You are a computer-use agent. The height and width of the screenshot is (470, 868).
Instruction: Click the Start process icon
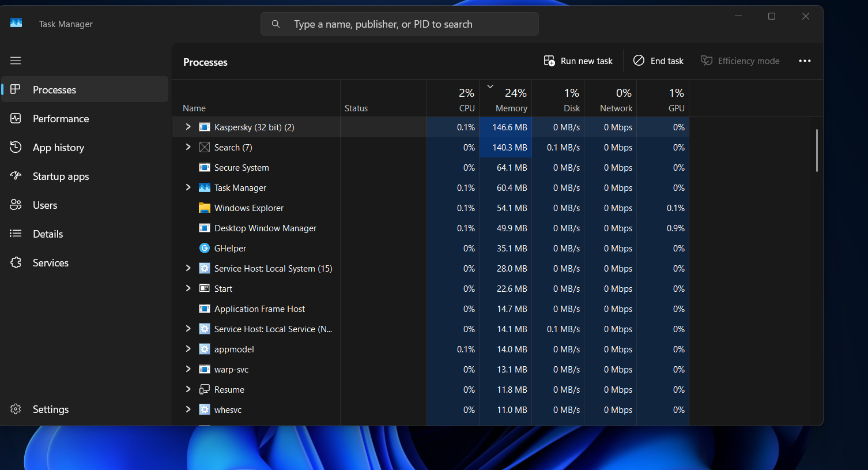[x=204, y=288]
